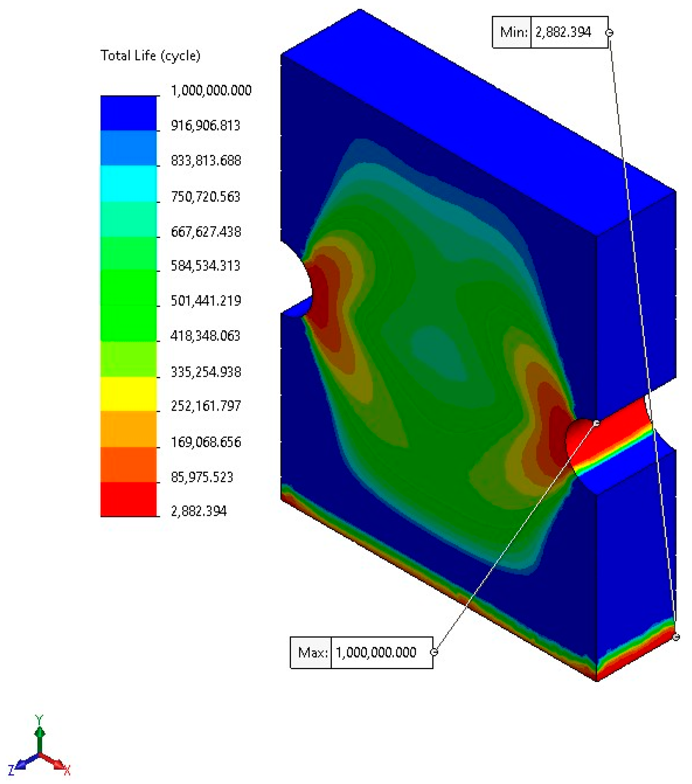Pick the yellow band in the color legend
Screen dimensions: 692x784
[129, 394]
